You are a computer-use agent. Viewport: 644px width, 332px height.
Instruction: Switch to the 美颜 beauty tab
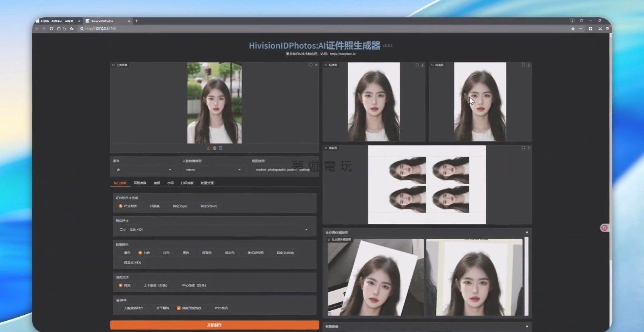click(157, 183)
